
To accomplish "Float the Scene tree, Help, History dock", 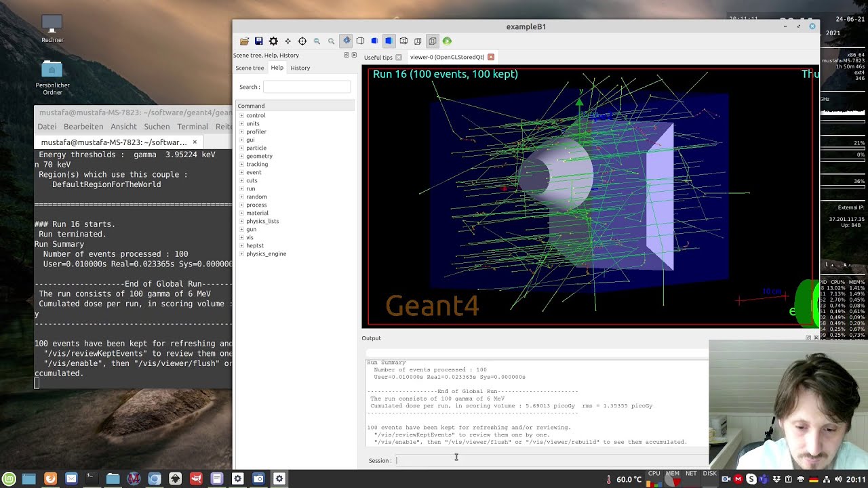I will [347, 55].
